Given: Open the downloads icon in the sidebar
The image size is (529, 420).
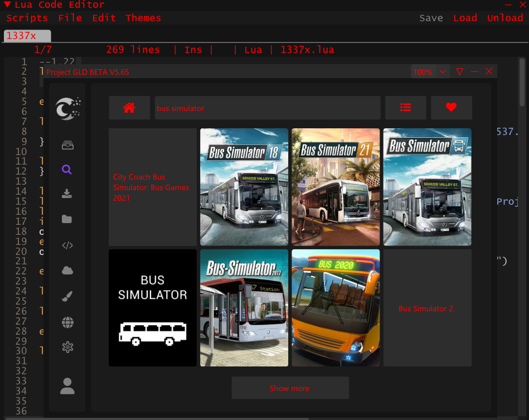Looking at the screenshot, I should tap(67, 194).
